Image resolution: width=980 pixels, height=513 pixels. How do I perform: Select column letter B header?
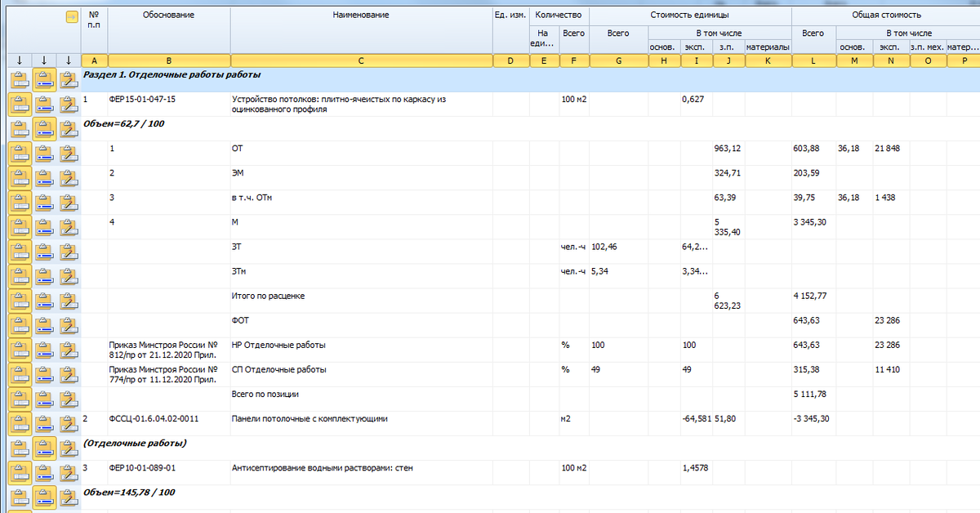(x=169, y=61)
